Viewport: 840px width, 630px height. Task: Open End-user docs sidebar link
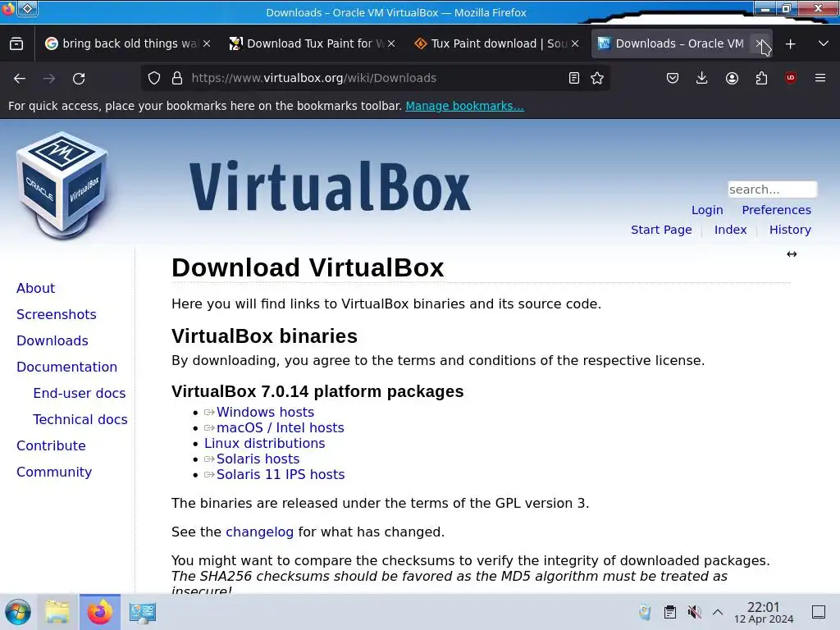[80, 393]
